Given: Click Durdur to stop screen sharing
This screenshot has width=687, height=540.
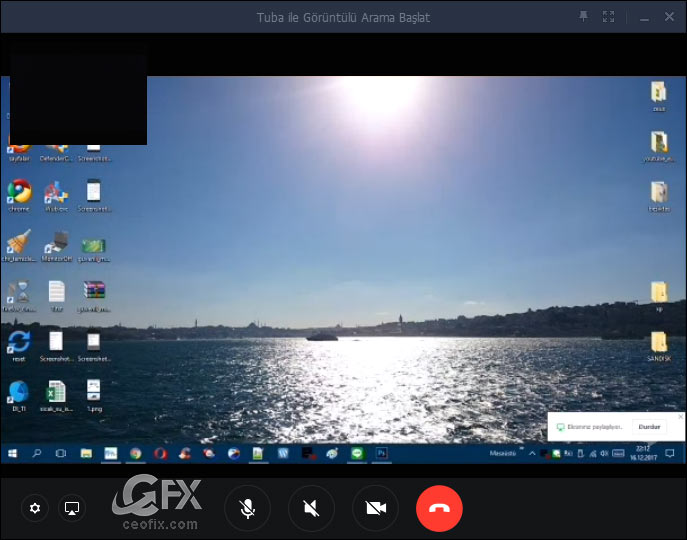Looking at the screenshot, I should (x=649, y=426).
